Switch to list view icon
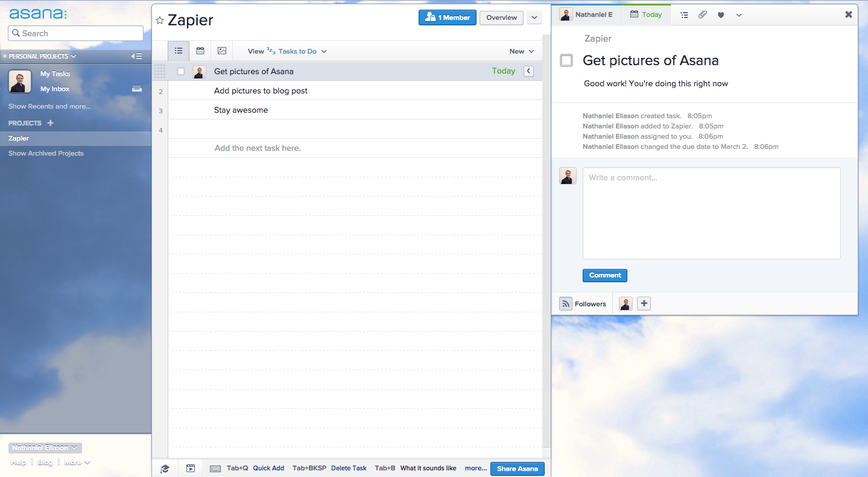The width and height of the screenshot is (868, 477). click(x=179, y=51)
